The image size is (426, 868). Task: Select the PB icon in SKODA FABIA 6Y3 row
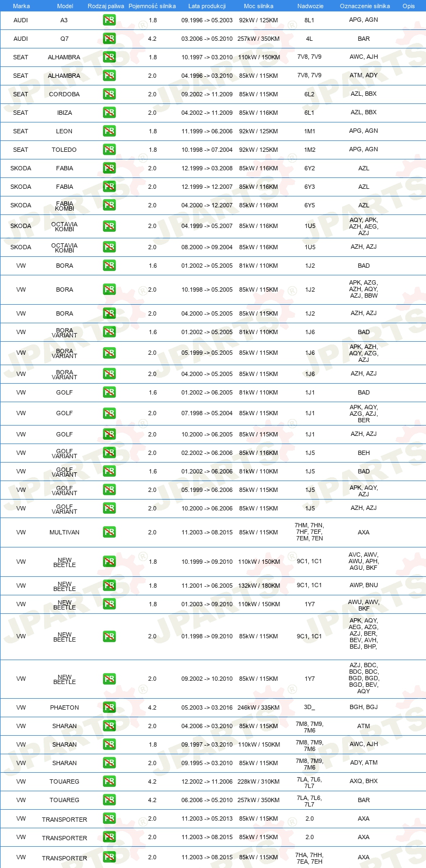[x=109, y=187]
